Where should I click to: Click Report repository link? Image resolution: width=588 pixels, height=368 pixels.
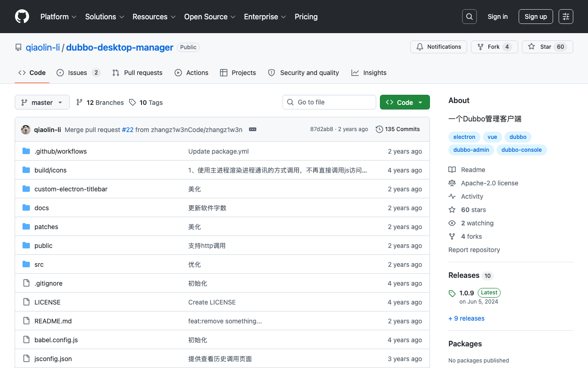[474, 250]
